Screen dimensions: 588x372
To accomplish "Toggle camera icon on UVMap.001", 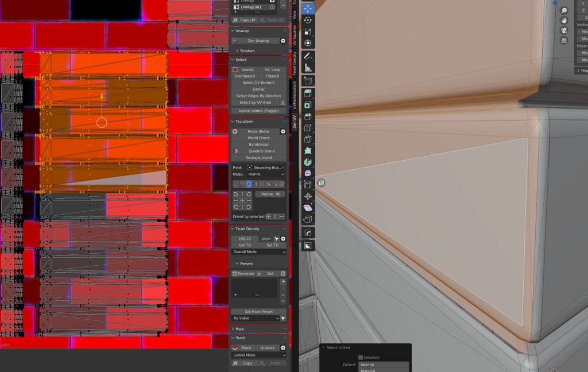I will coord(272,7).
